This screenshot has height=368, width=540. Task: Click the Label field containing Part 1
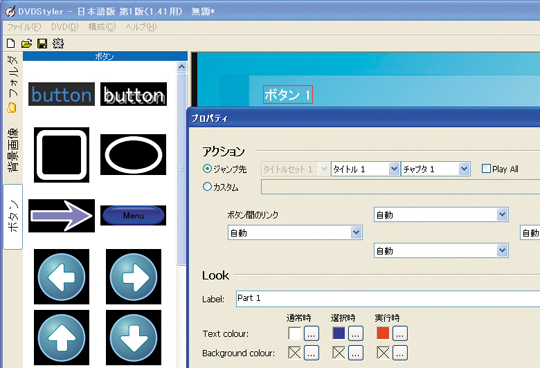pos(388,298)
